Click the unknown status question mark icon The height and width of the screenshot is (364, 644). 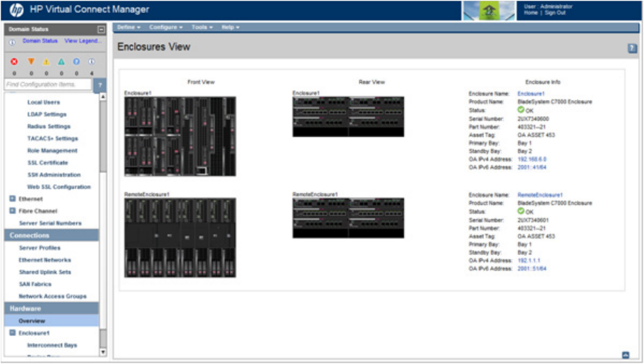pos(76,61)
